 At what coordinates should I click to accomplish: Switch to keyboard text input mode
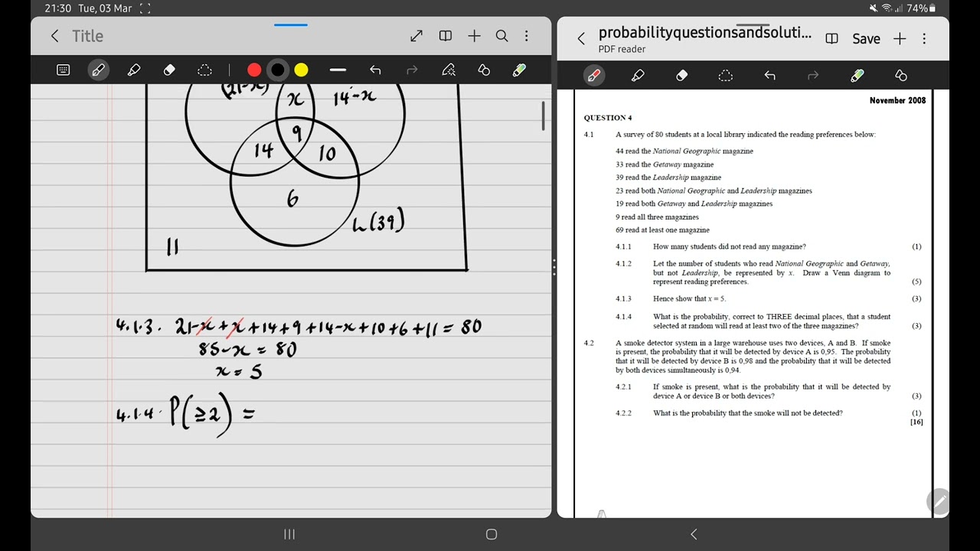(x=64, y=70)
